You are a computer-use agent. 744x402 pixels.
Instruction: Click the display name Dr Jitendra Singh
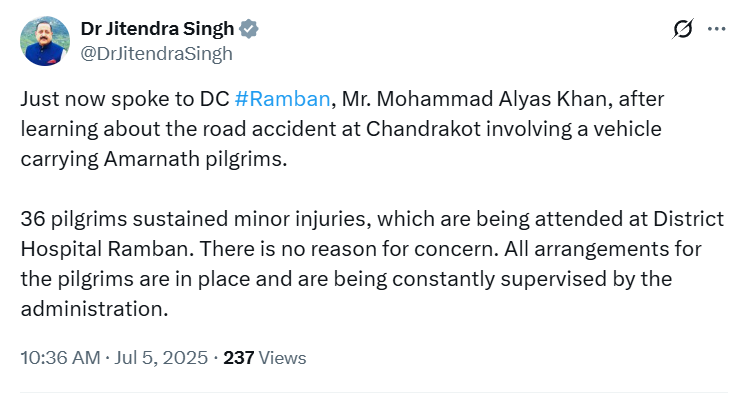pyautogui.click(x=157, y=29)
